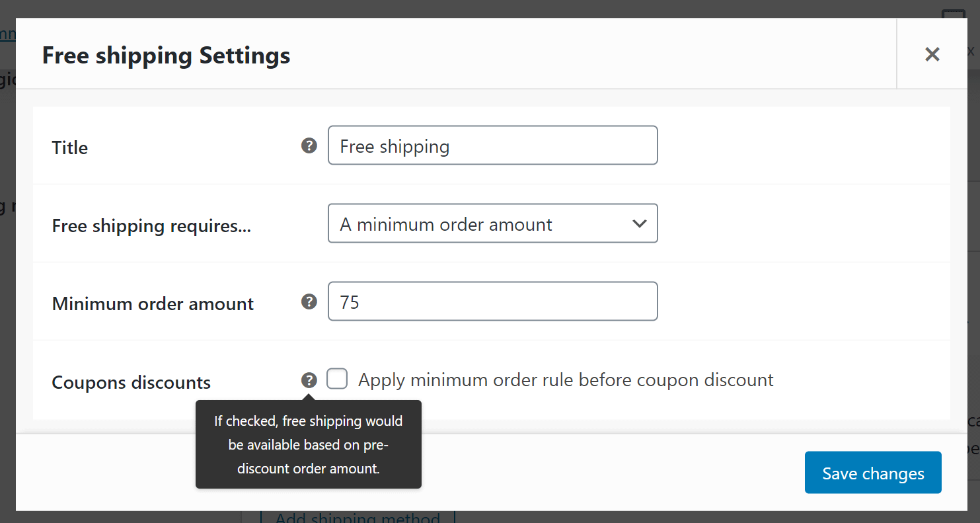This screenshot has height=523, width=980.
Task: Focus the Title field with 'Free shipping'
Action: click(x=493, y=145)
